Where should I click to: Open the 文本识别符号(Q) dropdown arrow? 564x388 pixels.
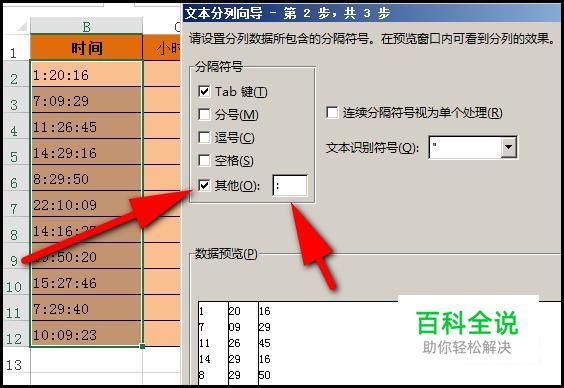point(509,147)
